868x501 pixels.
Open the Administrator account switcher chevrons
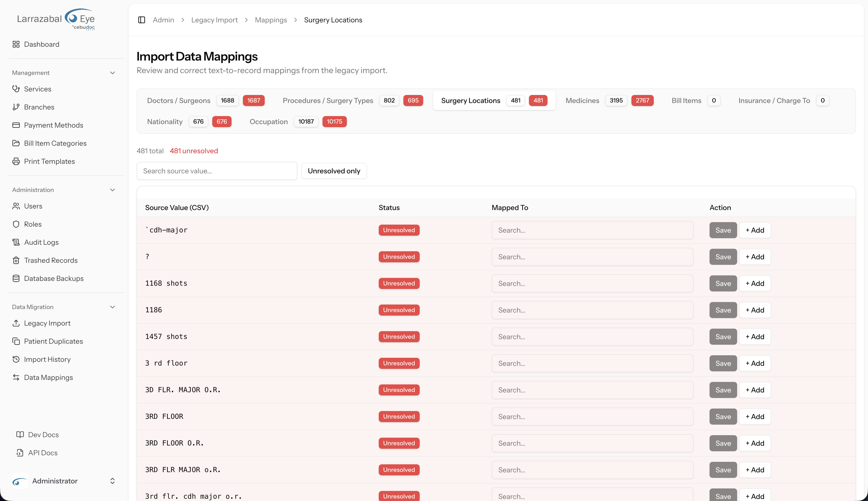(x=113, y=481)
